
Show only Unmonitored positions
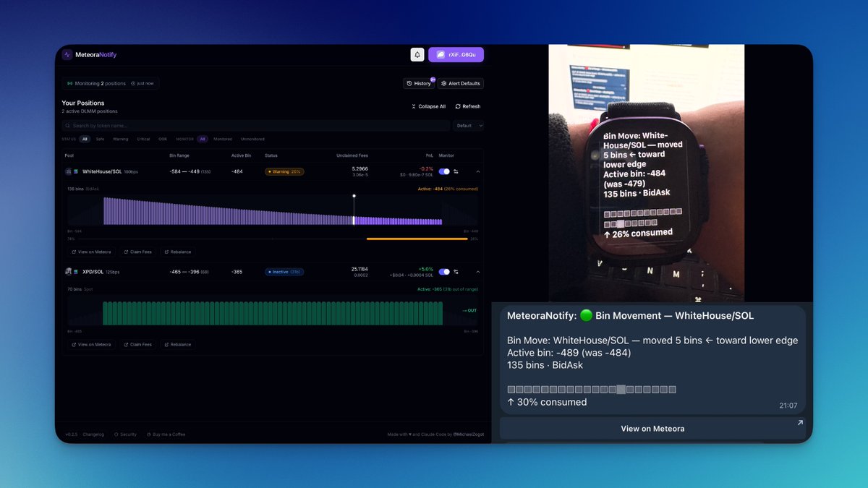pos(252,139)
